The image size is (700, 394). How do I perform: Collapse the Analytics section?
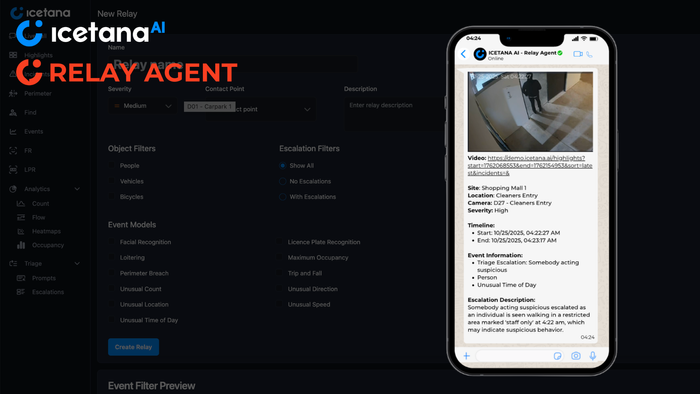tap(77, 189)
